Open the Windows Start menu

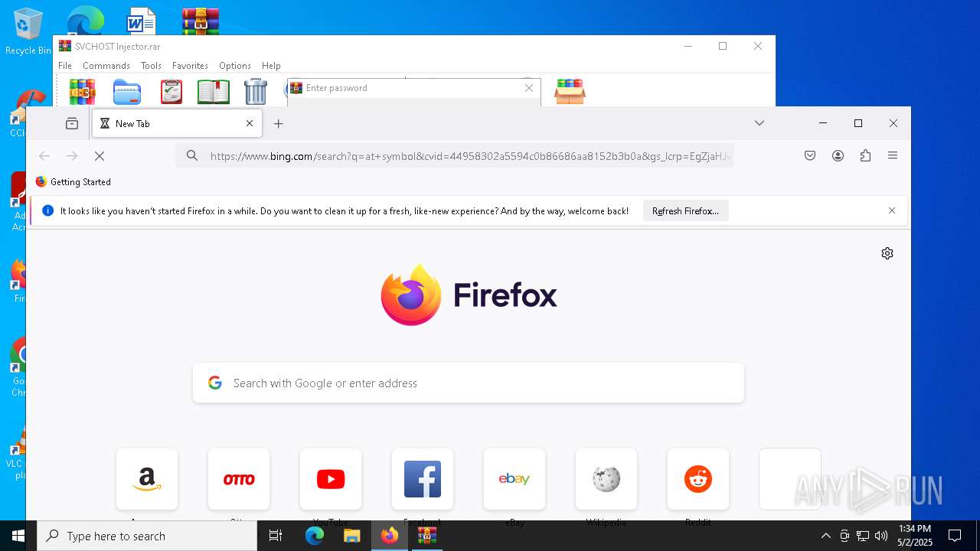click(18, 536)
